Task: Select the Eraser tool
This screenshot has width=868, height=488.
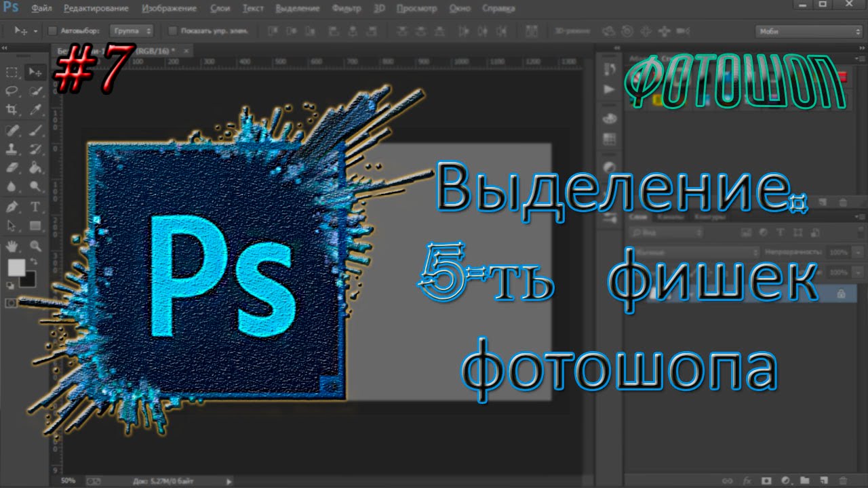Action: pos(12,167)
